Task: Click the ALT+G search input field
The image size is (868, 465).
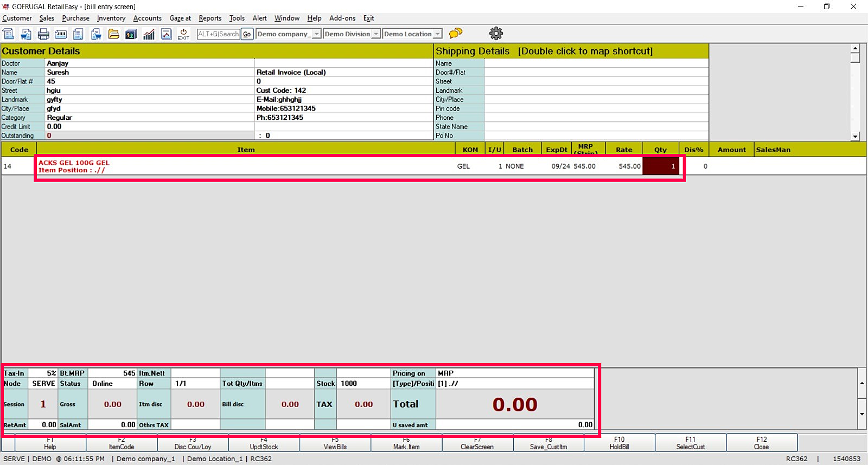Action: (218, 34)
